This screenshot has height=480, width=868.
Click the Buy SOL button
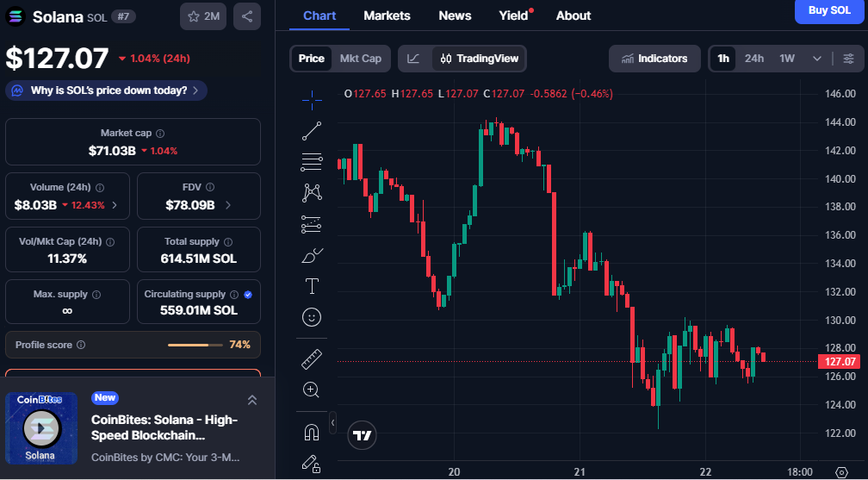click(x=829, y=10)
